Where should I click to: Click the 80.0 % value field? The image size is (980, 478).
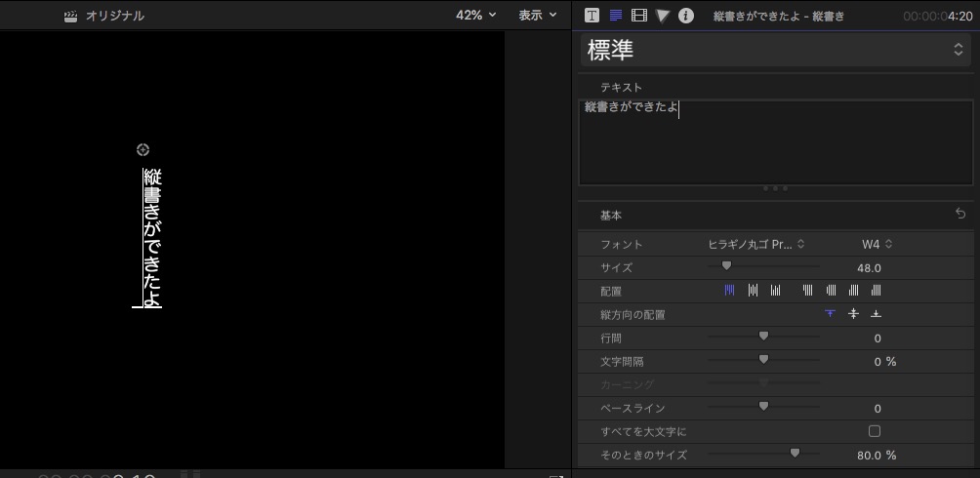877,456
